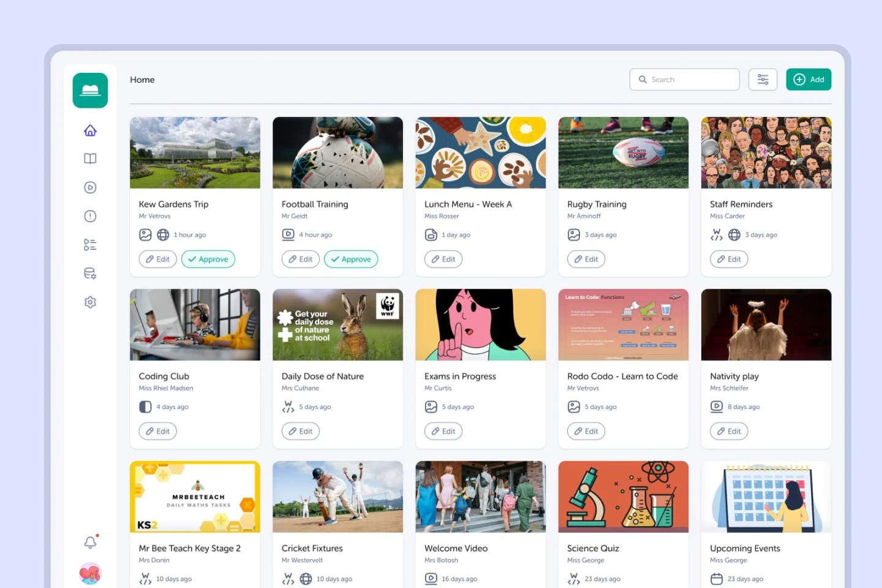Click the web code icon on Staff Reminders
Viewport: 882px width, 588px height.
tap(717, 235)
